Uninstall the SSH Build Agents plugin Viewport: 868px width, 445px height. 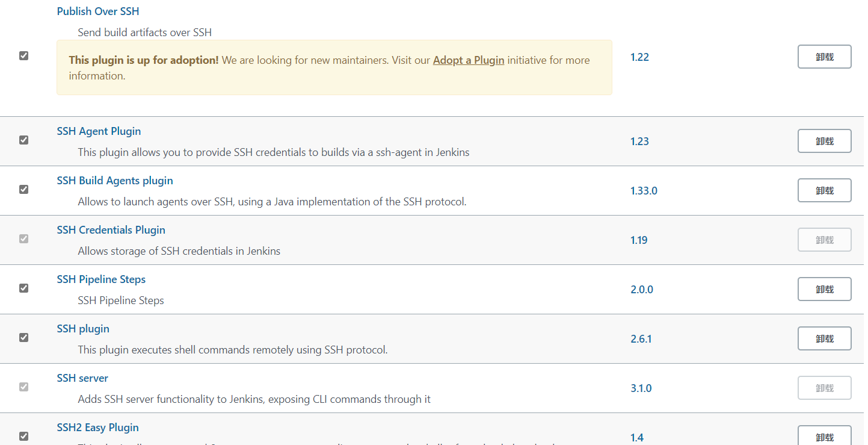825,190
